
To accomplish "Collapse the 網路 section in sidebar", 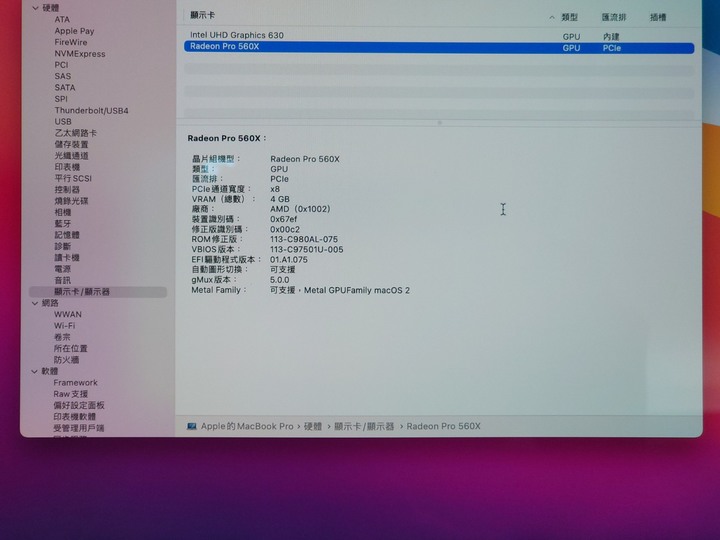I will coord(35,303).
